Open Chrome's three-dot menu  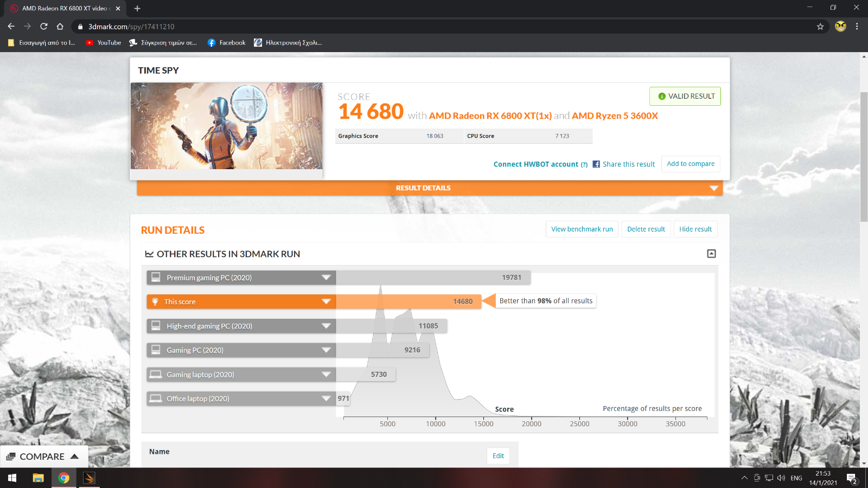857,26
